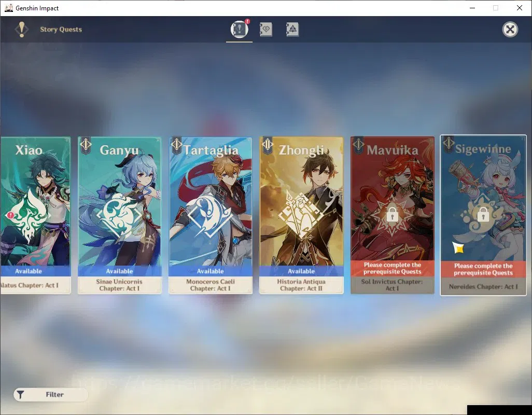Switch to the third quest category tab

(x=292, y=30)
